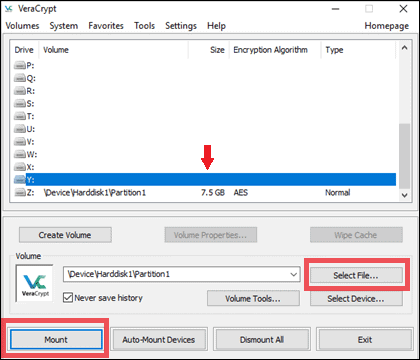The height and width of the screenshot is (360, 420).
Task: Click the AES algorithm cell
Action: tap(241, 193)
